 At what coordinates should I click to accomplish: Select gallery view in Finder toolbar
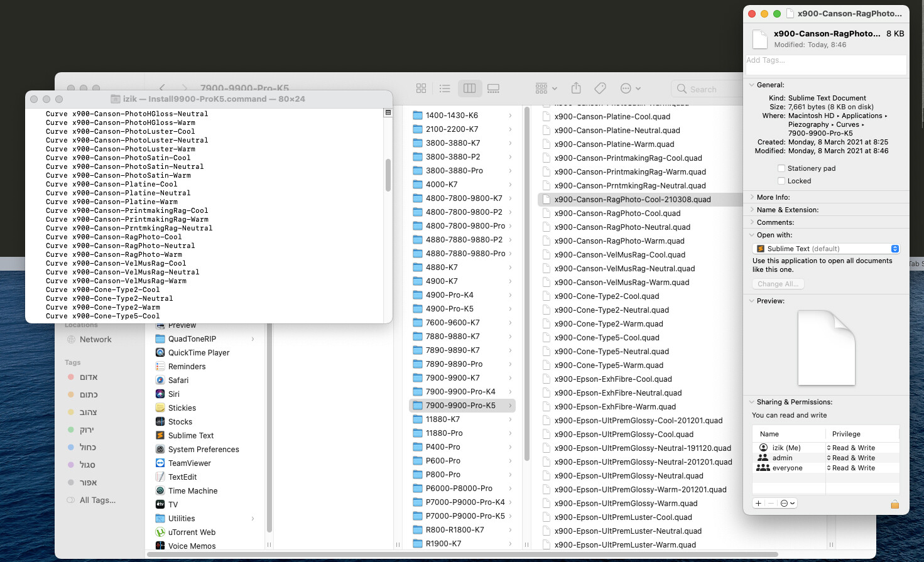point(493,89)
